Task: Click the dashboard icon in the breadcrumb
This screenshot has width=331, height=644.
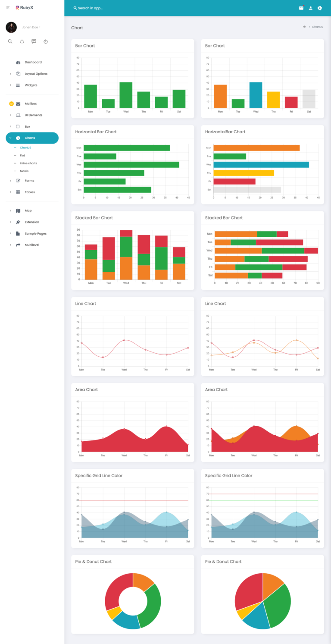Action: (304, 27)
